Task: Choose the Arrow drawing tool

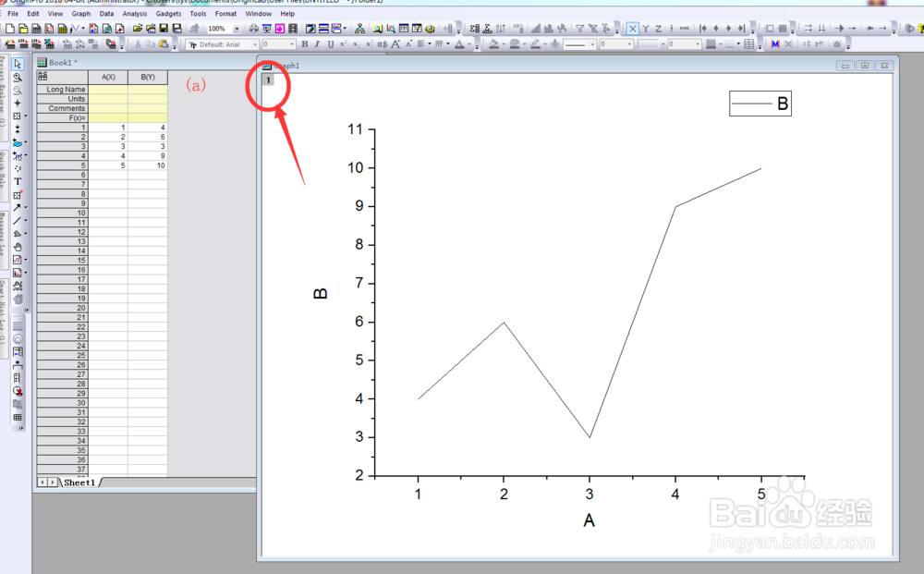Action: click(17, 207)
